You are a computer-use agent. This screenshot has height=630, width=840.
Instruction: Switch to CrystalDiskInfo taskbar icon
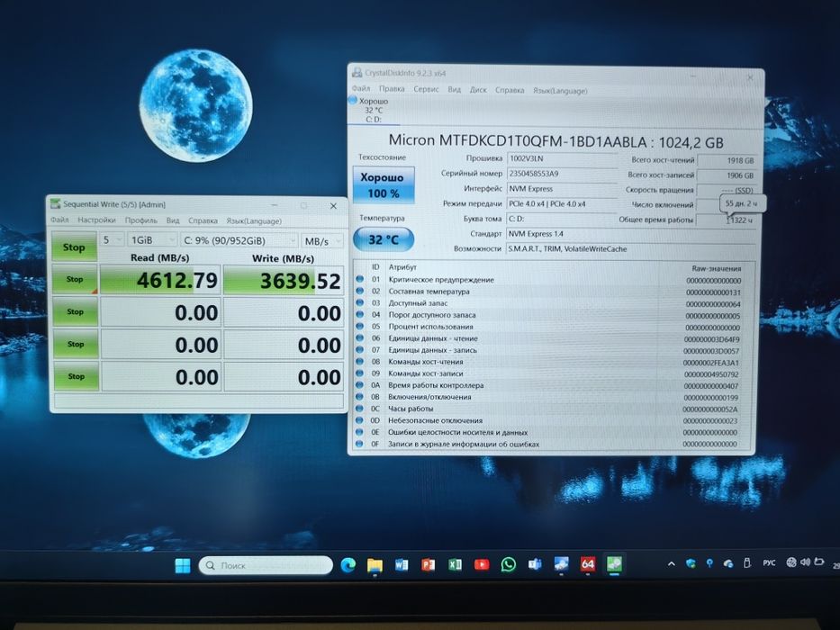point(561,563)
